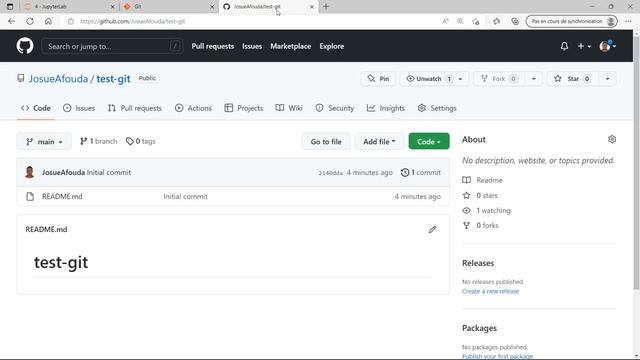Switch to the Git browser tab
Image resolution: width=640 pixels, height=360 pixels.
[169, 7]
